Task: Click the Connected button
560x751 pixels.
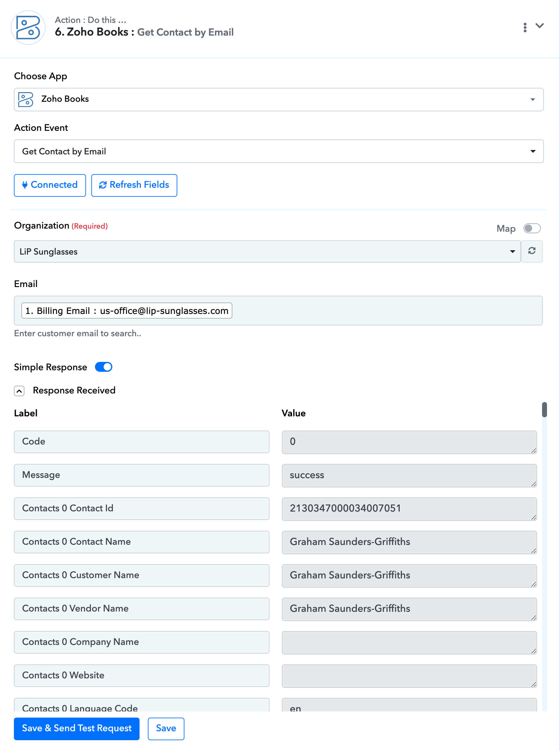Action: 50,185
